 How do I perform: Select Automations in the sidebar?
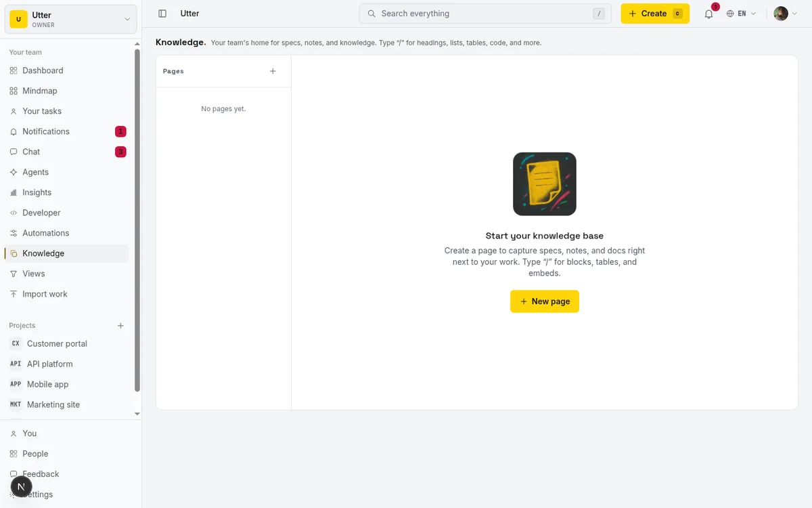(66, 233)
